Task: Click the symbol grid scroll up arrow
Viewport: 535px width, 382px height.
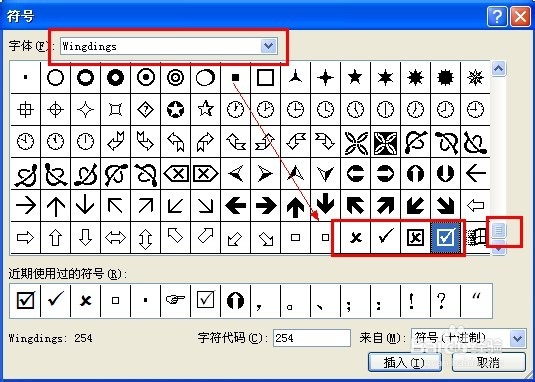Action: pos(498,69)
